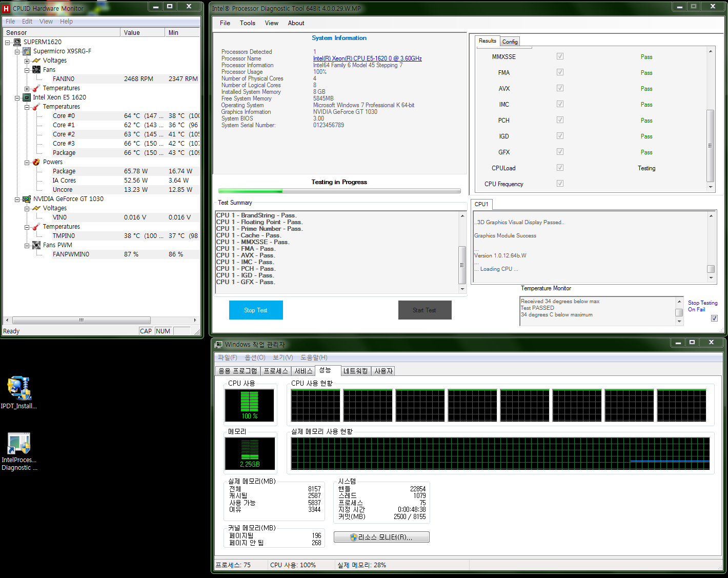This screenshot has width=728, height=578.
Task: Click the Results tab
Action: (487, 41)
